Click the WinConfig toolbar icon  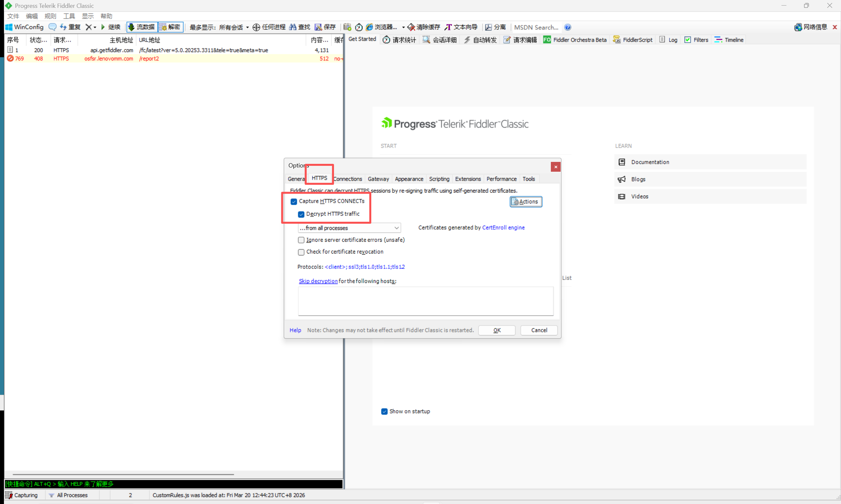(9, 27)
